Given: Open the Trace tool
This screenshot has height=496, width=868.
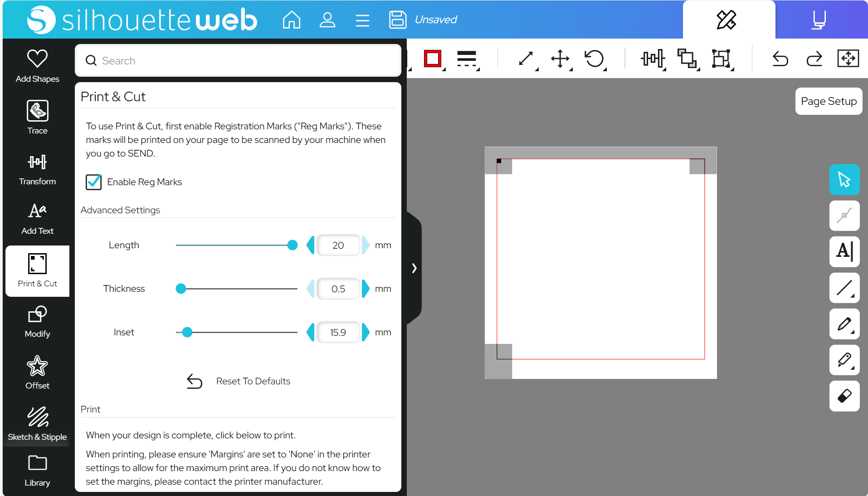Looking at the screenshot, I should point(37,117).
